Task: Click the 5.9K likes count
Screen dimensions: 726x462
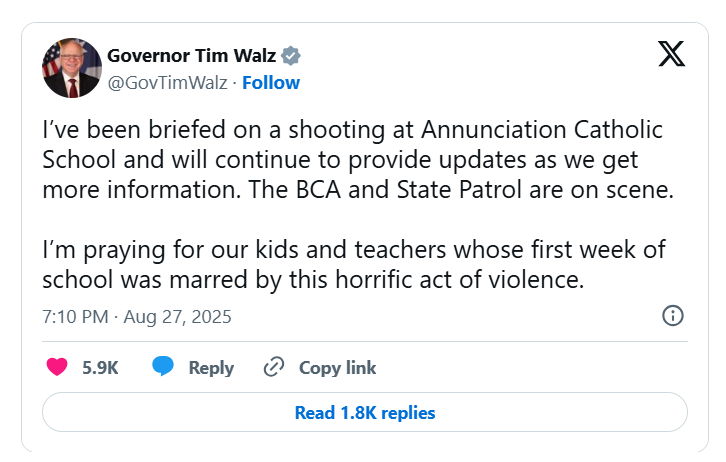Action: tap(100, 368)
